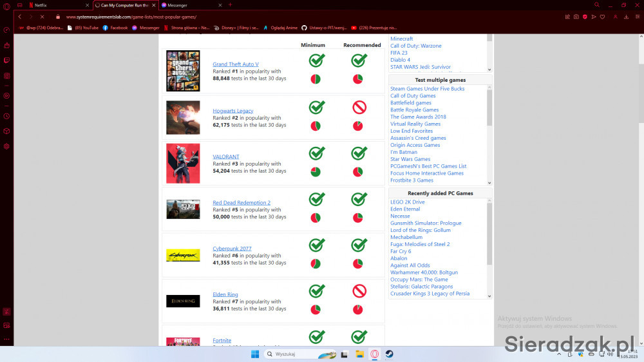This screenshot has height=362, width=644.
Task: Open the sidebar three-dots more icon
Action: 6,339
